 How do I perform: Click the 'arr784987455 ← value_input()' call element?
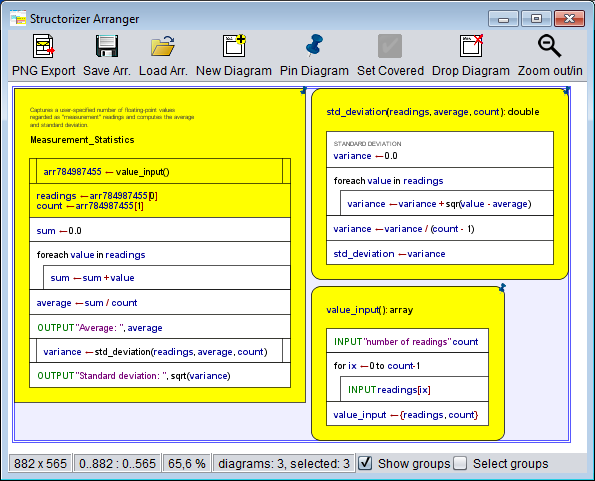point(160,172)
